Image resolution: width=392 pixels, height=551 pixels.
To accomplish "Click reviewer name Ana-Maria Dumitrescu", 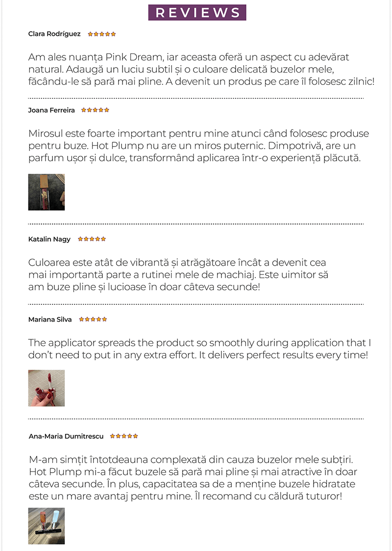I will 66,436.
